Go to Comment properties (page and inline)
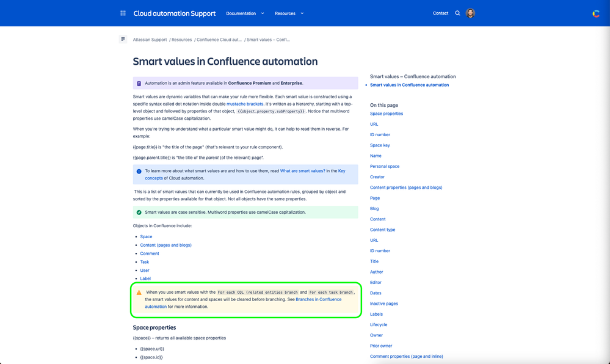Viewport: 610px width, 364px height. (x=406, y=356)
